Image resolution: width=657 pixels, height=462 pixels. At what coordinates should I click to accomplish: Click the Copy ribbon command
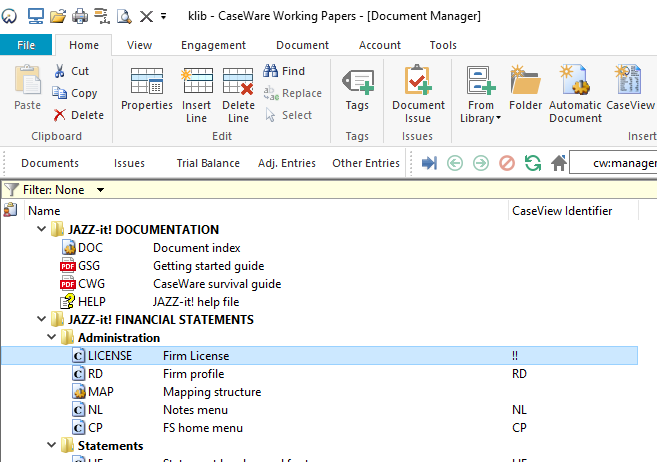tap(75, 93)
